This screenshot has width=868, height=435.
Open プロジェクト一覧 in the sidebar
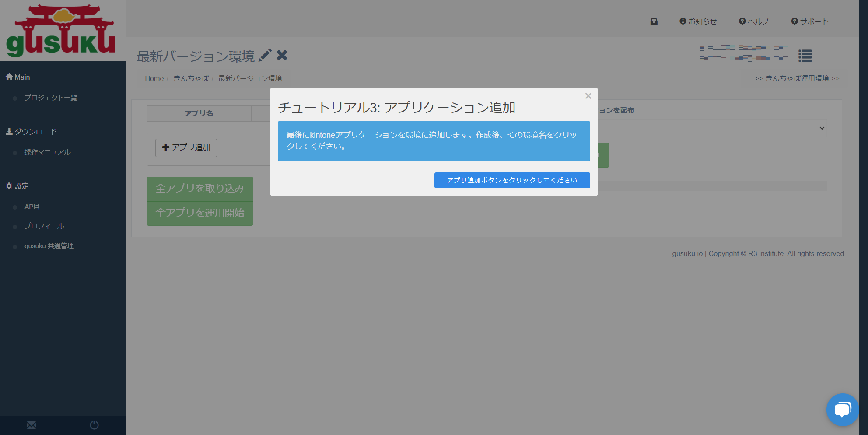coord(51,98)
